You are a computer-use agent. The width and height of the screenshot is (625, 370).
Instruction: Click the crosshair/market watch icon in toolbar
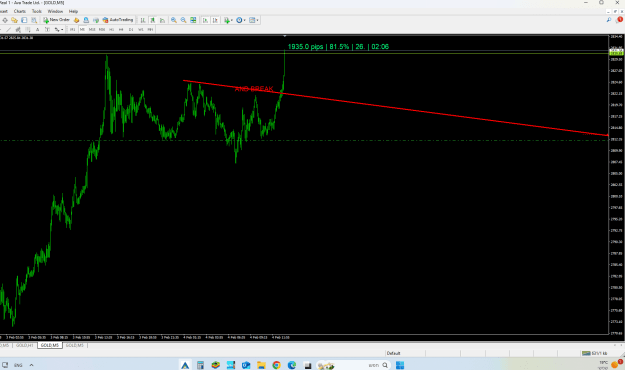[x=5, y=20]
